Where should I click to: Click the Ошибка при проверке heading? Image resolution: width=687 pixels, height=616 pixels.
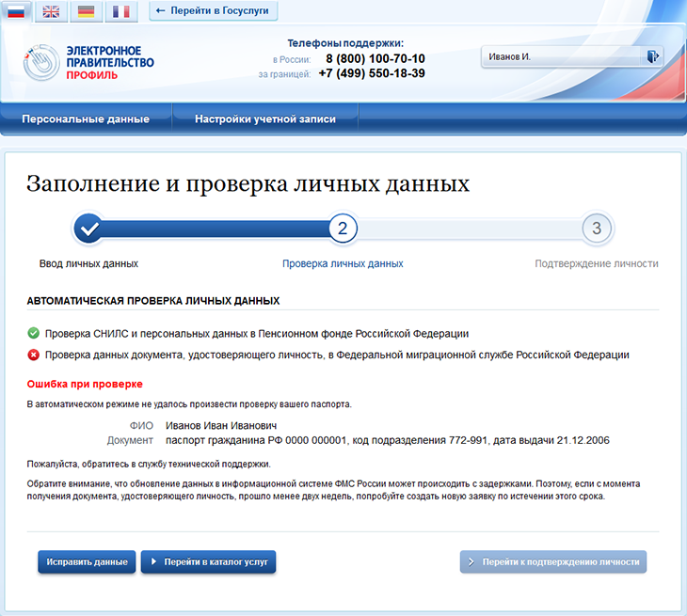pyautogui.click(x=85, y=384)
